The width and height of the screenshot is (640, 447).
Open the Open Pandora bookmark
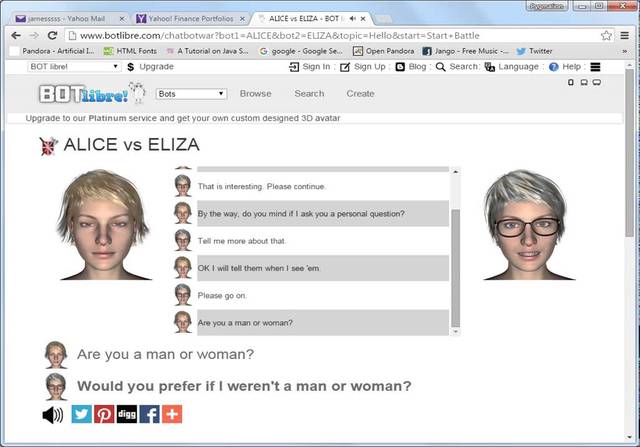coord(384,51)
